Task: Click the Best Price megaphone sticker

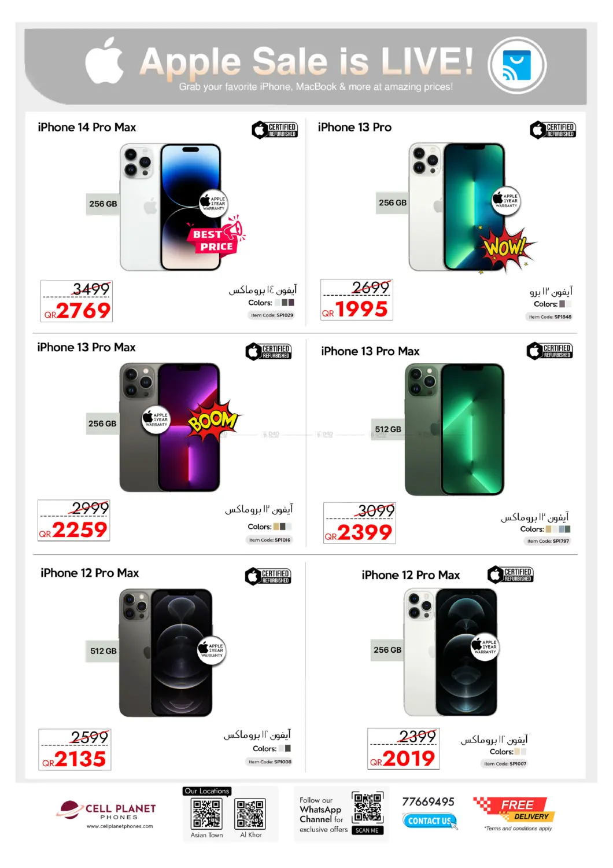Action: tap(215, 237)
